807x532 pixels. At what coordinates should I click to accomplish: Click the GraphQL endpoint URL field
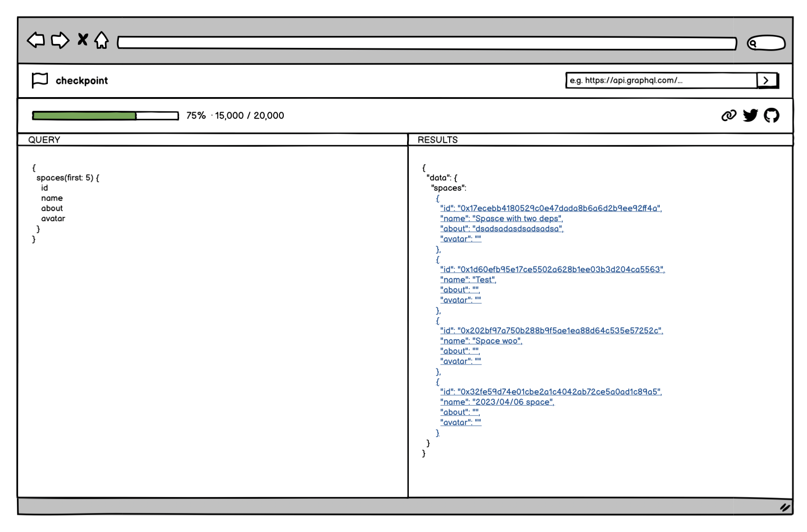tap(661, 80)
